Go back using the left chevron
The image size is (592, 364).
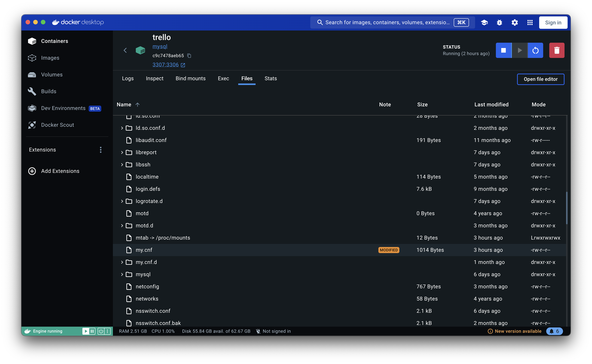tap(125, 50)
